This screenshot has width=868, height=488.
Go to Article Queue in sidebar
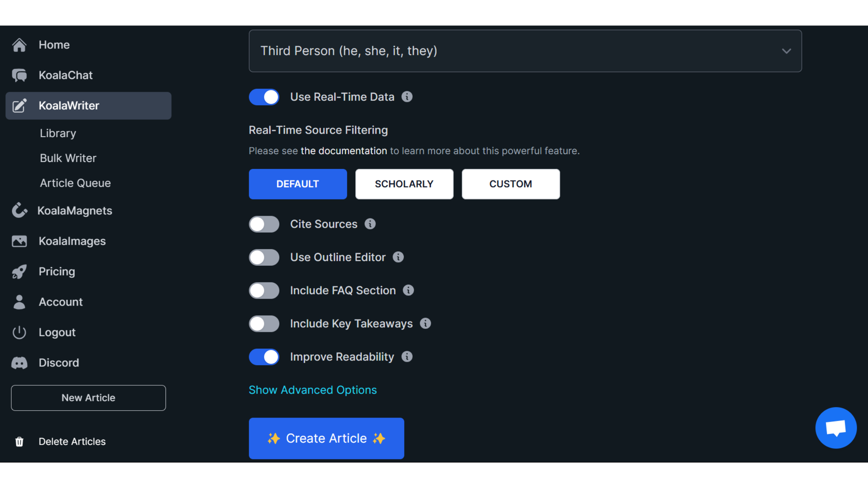pos(75,183)
